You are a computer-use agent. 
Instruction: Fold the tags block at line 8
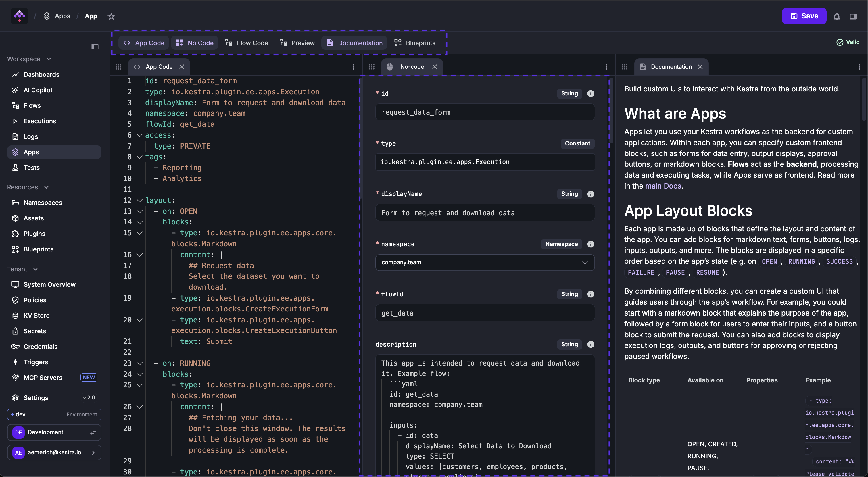139,157
